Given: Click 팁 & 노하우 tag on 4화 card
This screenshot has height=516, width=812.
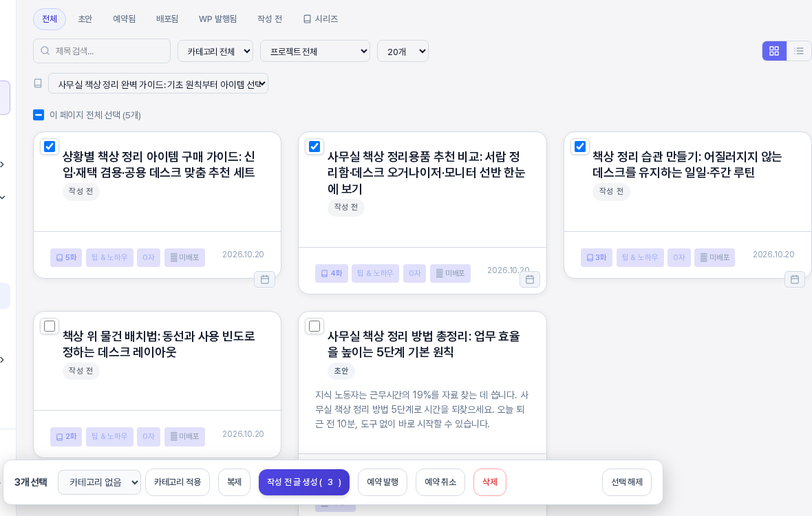Looking at the screenshot, I should (376, 273).
